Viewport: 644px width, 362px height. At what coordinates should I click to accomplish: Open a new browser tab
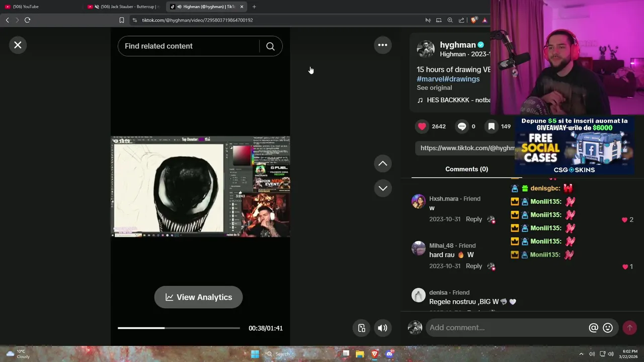click(254, 7)
